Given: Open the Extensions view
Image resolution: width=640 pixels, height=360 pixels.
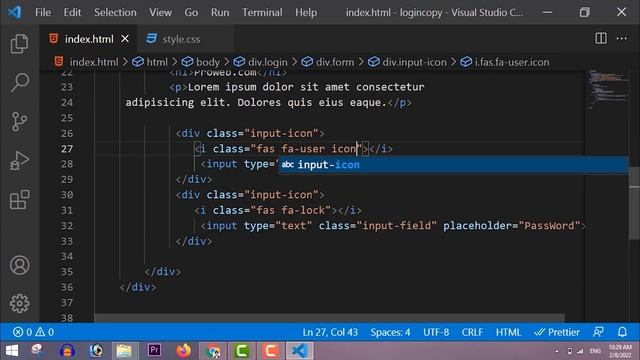Looking at the screenshot, I should click(x=19, y=200).
